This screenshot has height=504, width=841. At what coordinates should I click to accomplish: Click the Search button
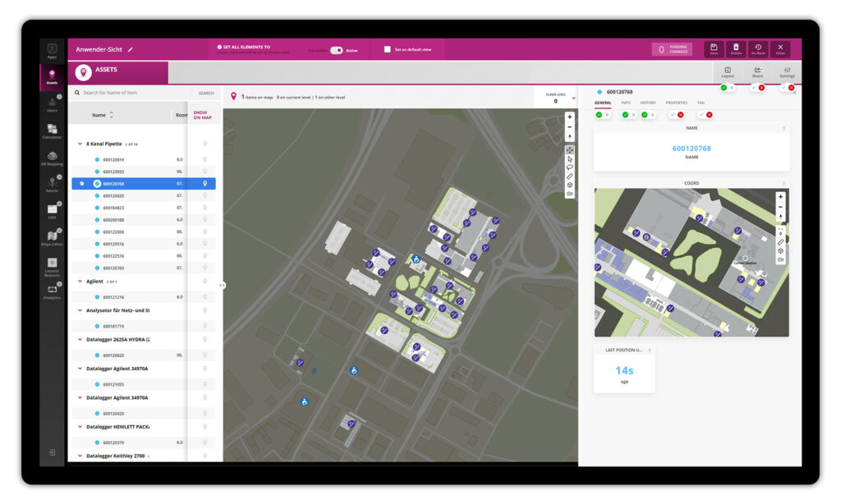coord(205,93)
